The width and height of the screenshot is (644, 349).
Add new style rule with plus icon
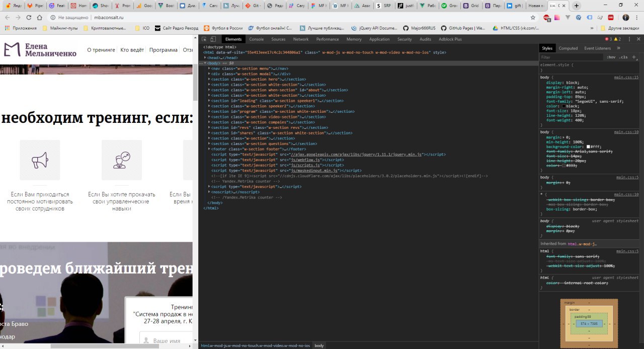coord(634,57)
